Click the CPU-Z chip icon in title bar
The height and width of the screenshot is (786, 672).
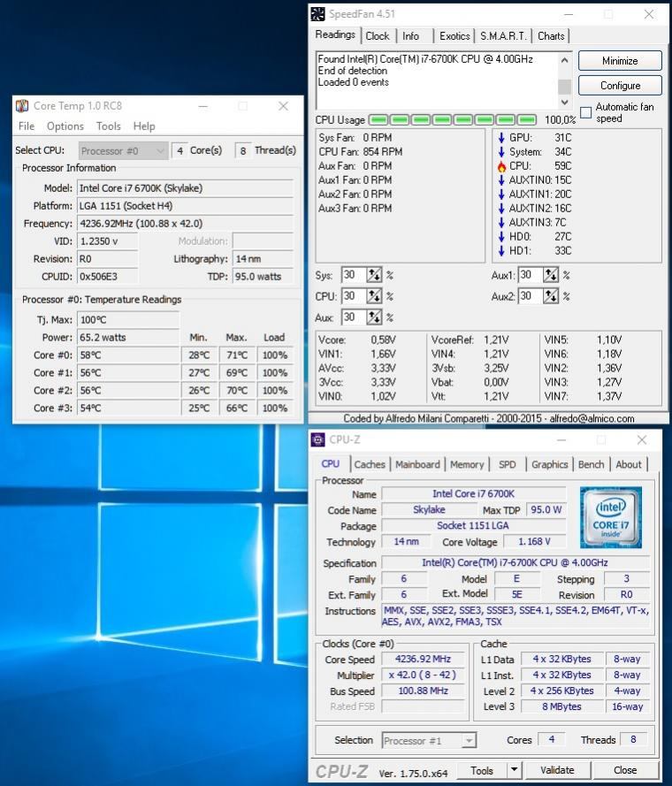point(318,439)
